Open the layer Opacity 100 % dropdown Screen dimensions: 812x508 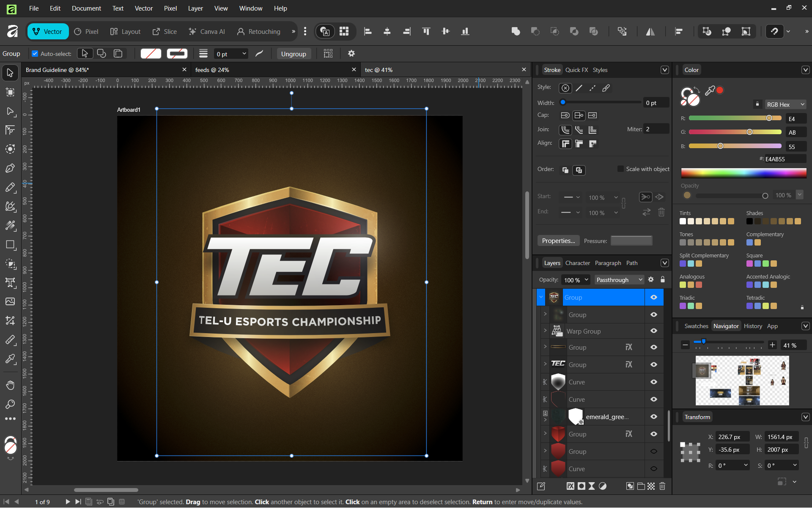[x=586, y=280]
